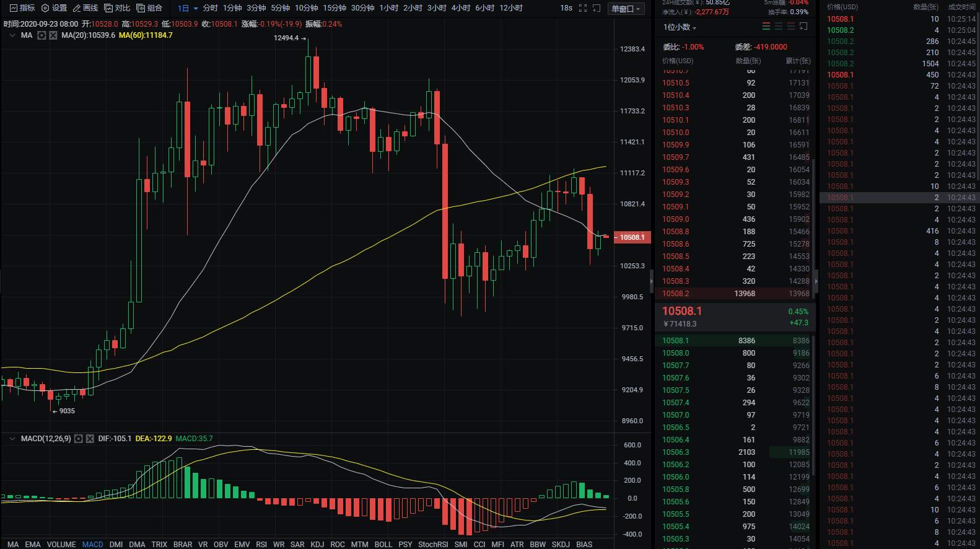Enable the ATR indicator

[517, 544]
